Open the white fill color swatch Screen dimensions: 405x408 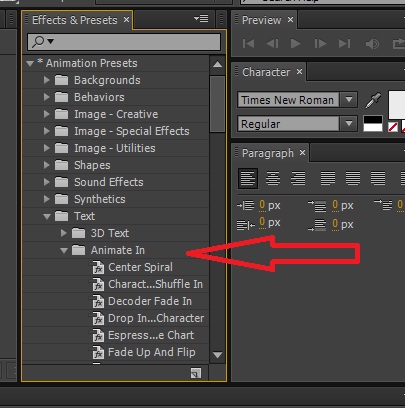click(x=397, y=105)
